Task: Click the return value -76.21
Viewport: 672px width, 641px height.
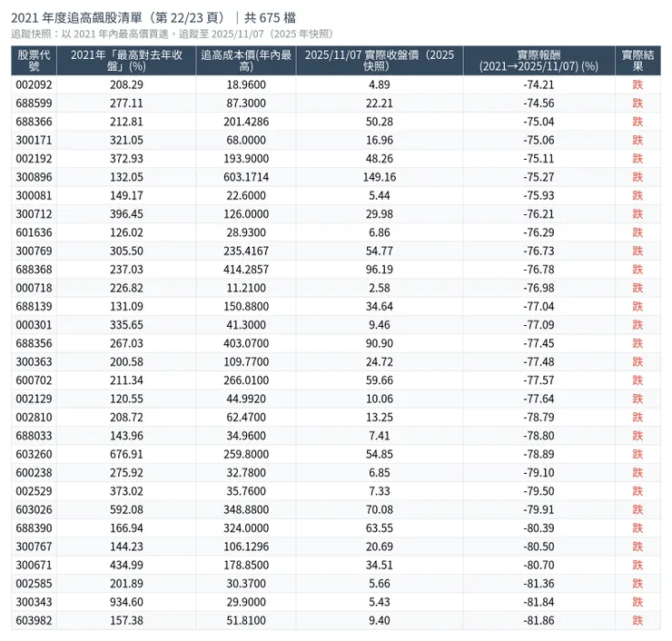Action: (x=539, y=213)
